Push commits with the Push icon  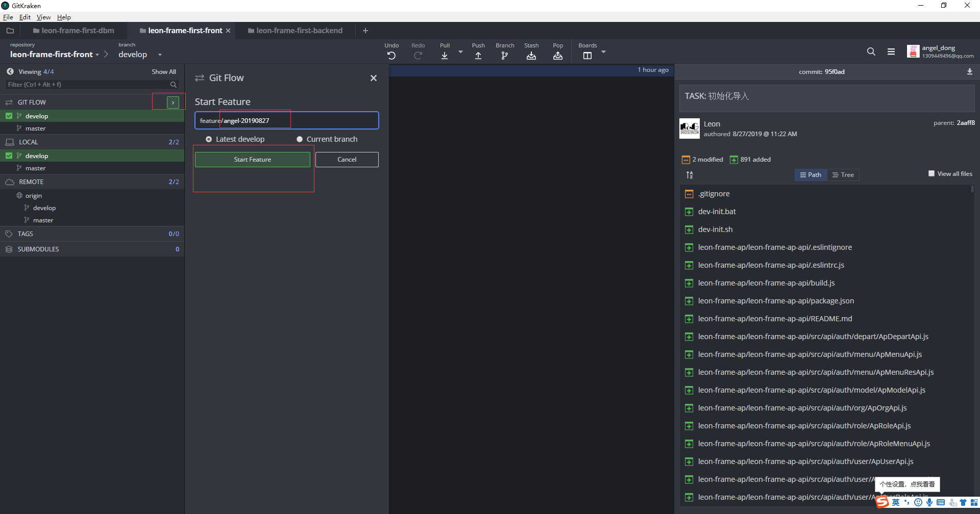[x=478, y=56]
